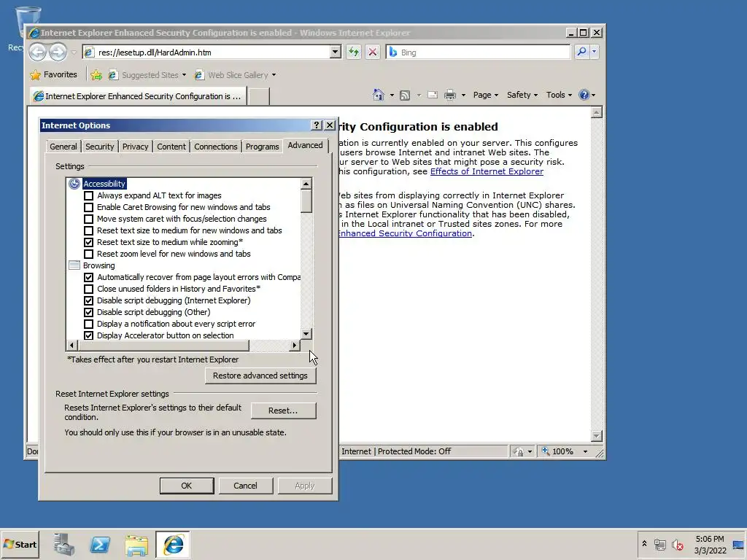Open the Tools menu dropdown
This screenshot has width=747, height=560.
[x=559, y=95]
